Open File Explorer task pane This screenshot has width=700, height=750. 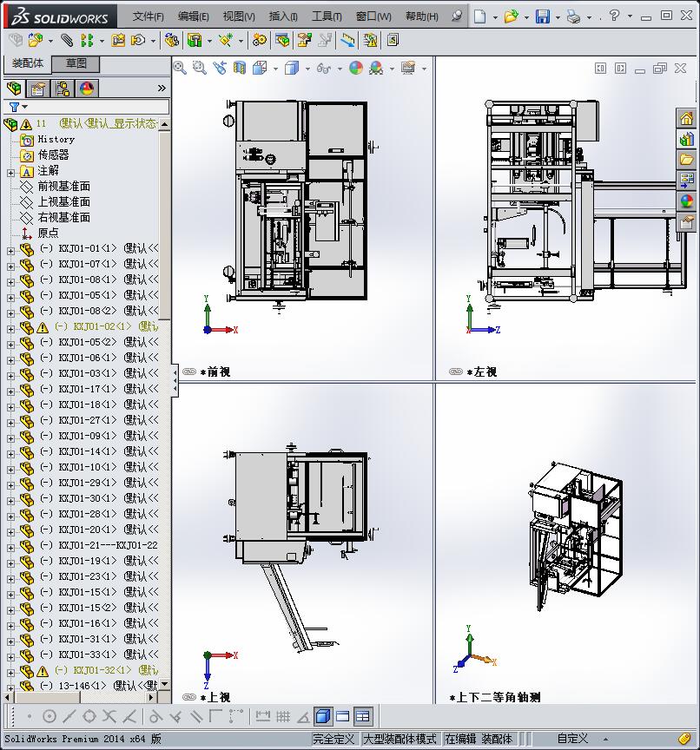(687, 160)
